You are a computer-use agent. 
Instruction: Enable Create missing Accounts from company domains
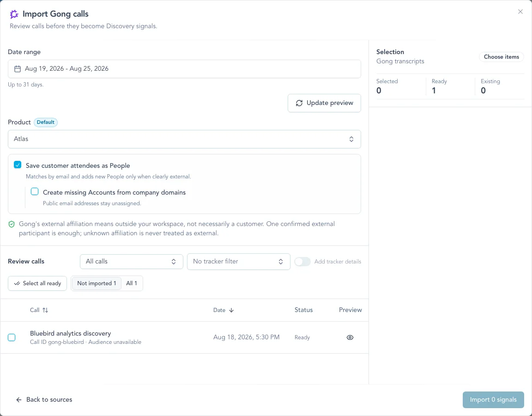point(35,191)
